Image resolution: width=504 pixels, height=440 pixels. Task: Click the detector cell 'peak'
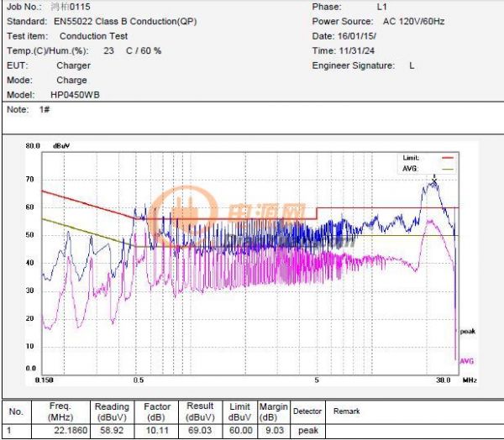[x=308, y=431]
